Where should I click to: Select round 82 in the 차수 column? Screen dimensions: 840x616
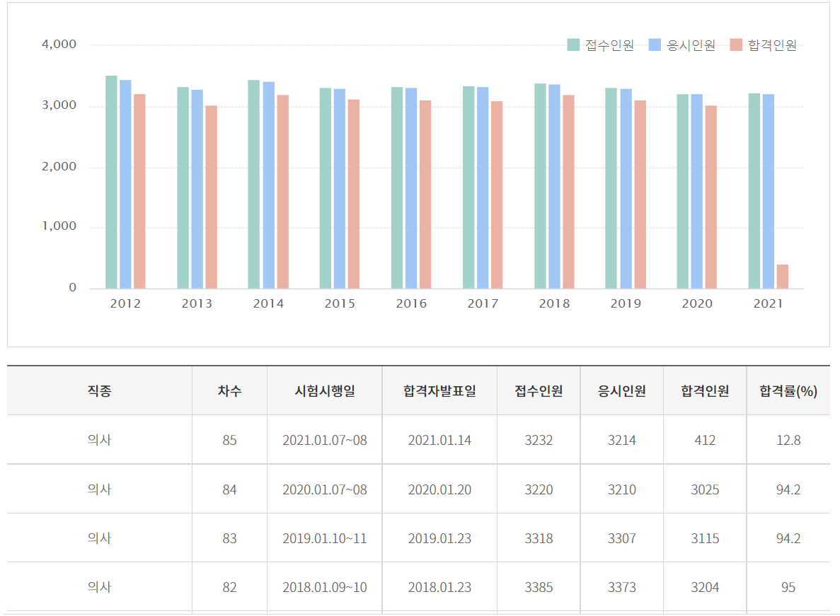point(229,587)
